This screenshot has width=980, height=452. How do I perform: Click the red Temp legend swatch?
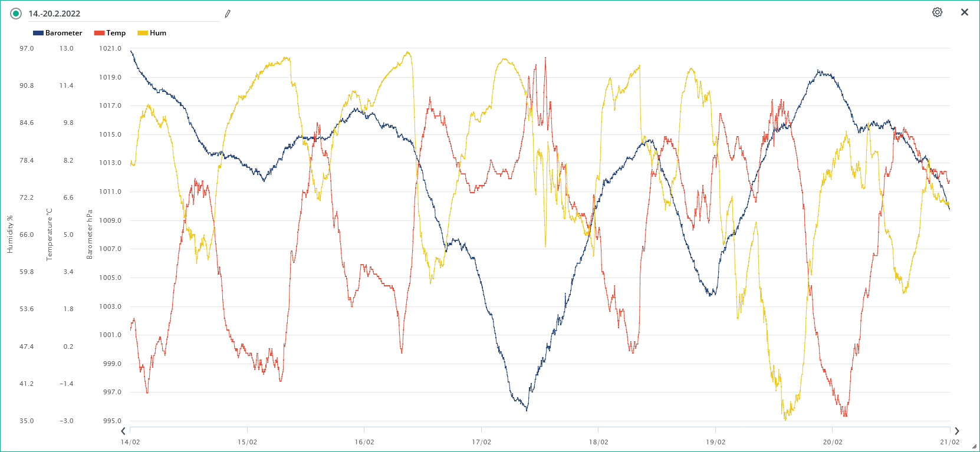99,33
